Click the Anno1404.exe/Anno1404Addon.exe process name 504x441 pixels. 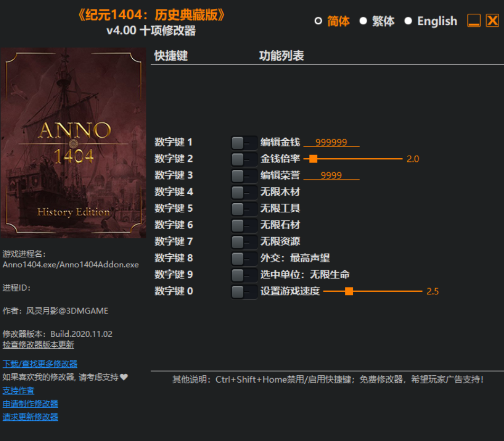coord(71,265)
